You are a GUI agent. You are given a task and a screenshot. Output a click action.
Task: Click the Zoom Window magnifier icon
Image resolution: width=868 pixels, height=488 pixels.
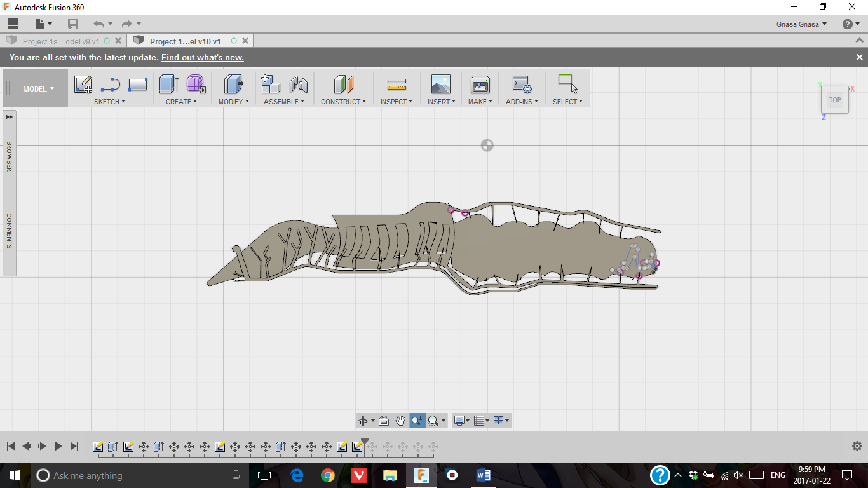click(434, 421)
